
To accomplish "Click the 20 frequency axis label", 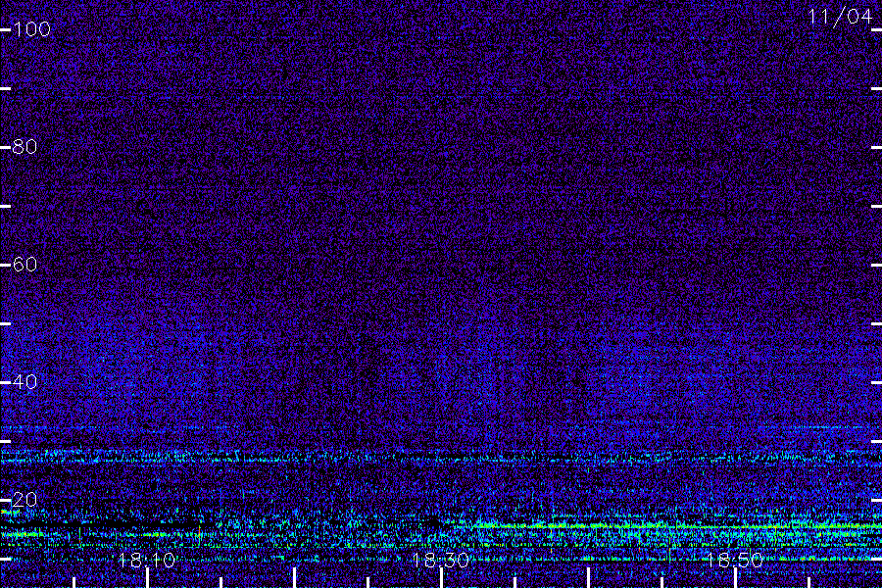I will pos(24,500).
